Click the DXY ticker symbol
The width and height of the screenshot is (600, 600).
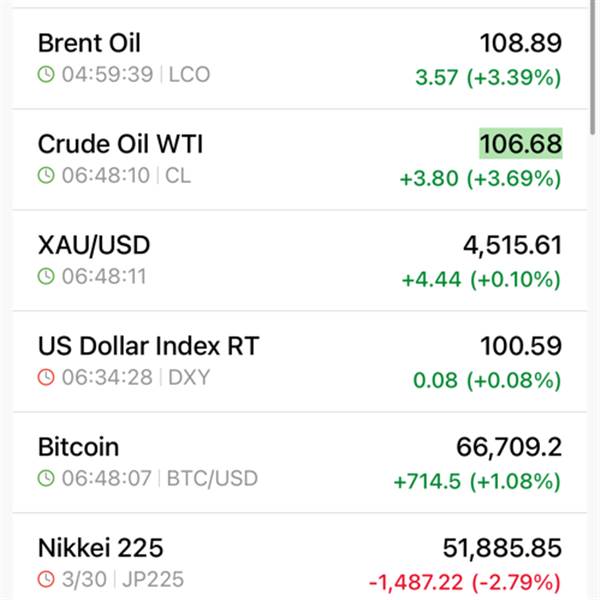pyautogui.click(x=189, y=377)
